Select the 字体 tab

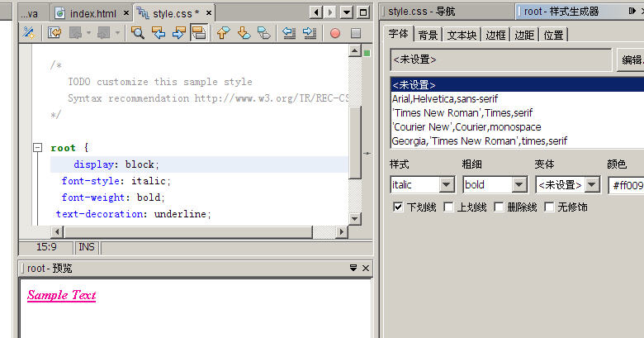tap(399, 34)
